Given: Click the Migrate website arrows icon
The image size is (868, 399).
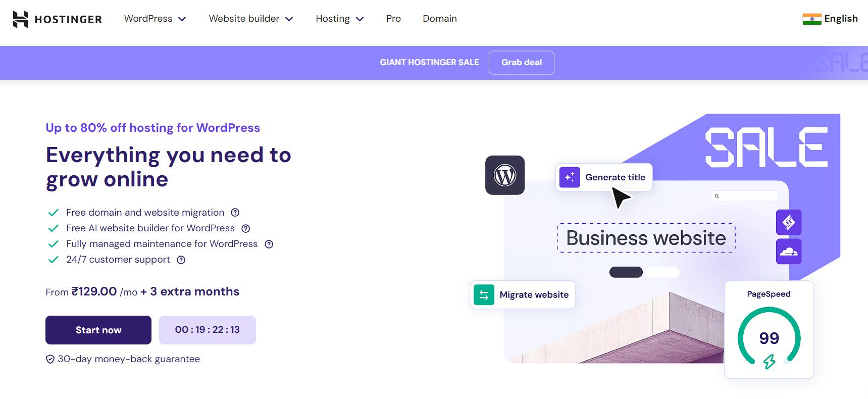Looking at the screenshot, I should click(x=484, y=294).
